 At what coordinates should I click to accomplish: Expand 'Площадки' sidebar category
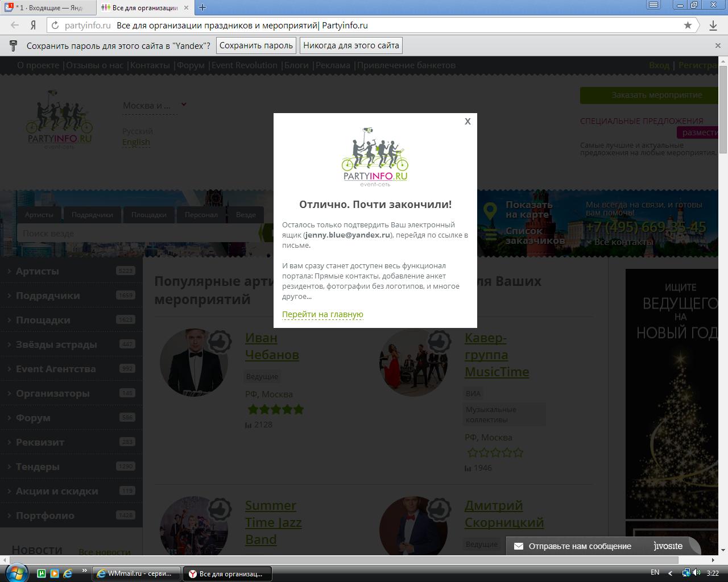click(x=71, y=320)
